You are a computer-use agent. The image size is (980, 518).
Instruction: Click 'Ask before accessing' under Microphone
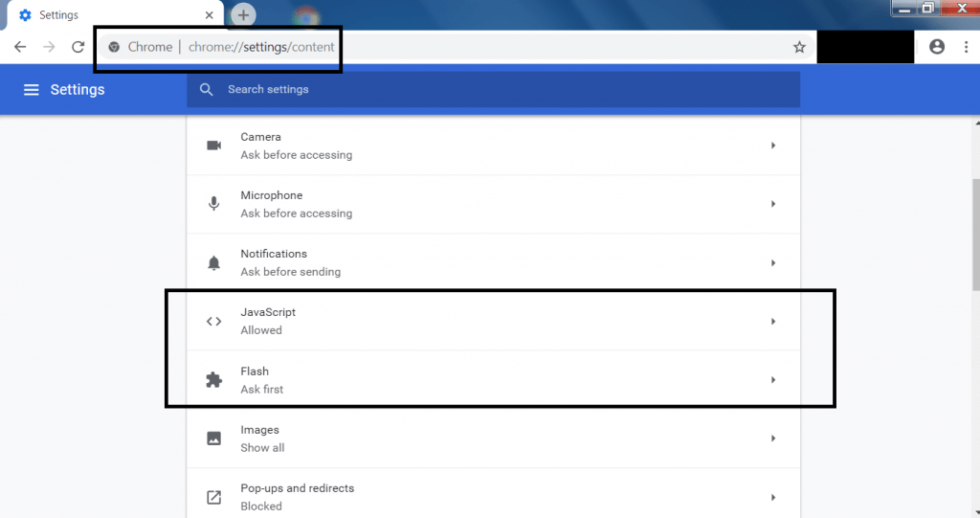pos(297,214)
